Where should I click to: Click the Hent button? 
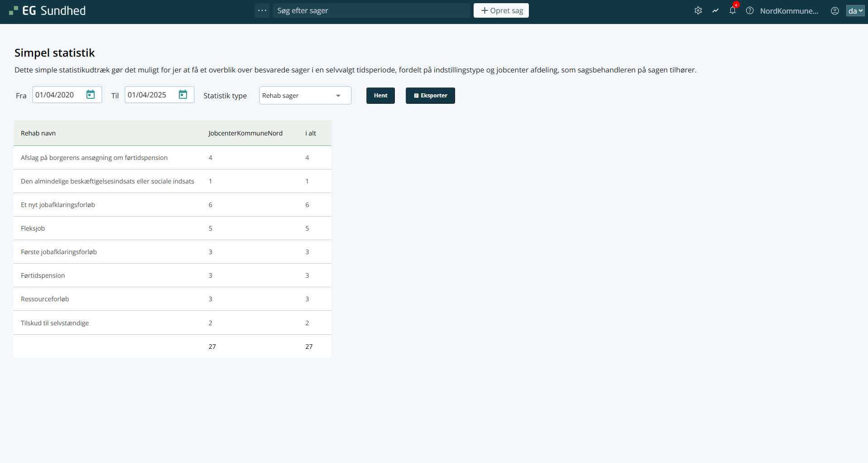(x=380, y=96)
